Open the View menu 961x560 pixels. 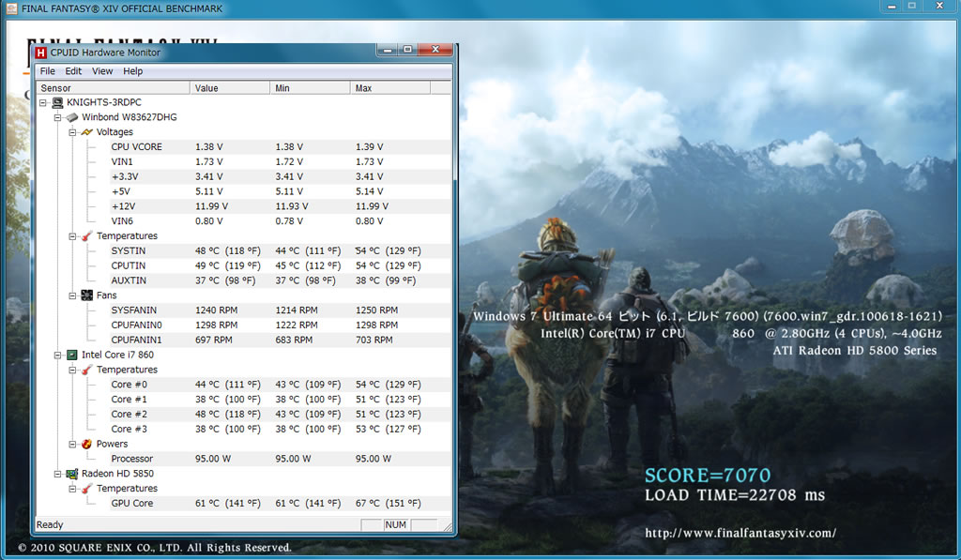102,71
